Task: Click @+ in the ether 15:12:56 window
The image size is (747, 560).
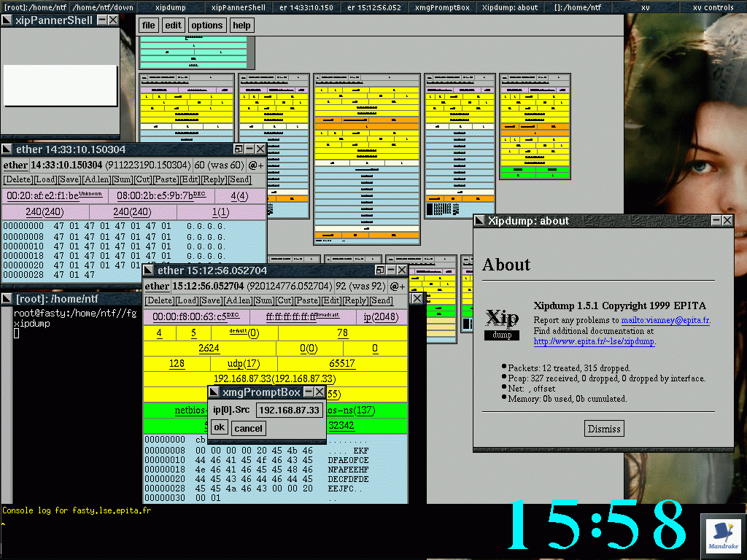Action: 398,287
